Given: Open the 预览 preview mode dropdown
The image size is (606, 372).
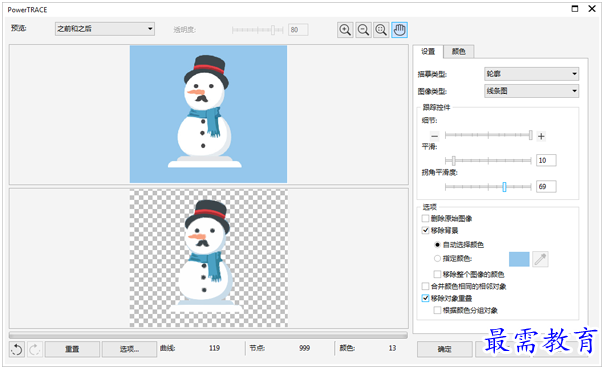Looking at the screenshot, I should (105, 29).
